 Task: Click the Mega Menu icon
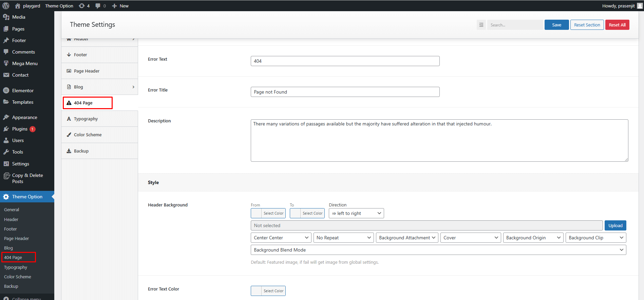coord(6,63)
